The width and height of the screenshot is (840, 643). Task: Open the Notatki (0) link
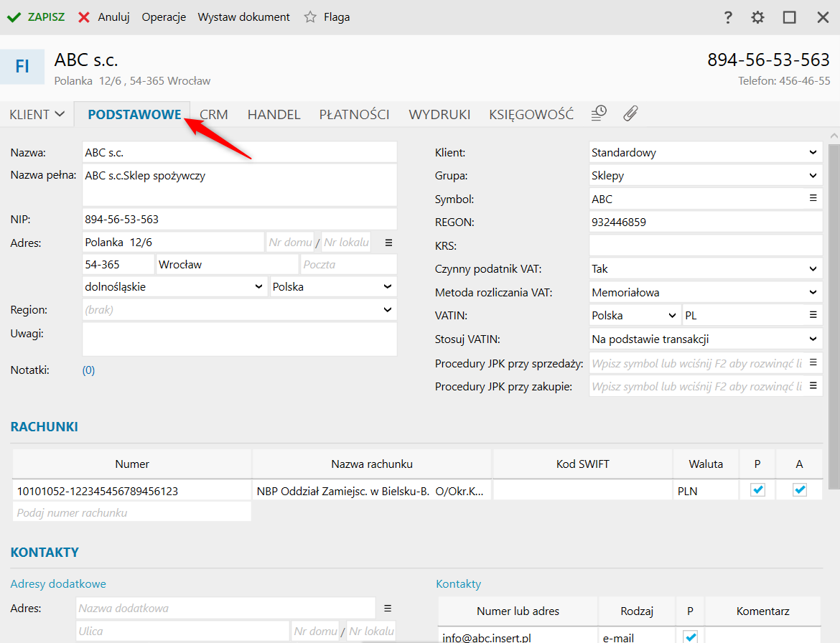coord(88,370)
